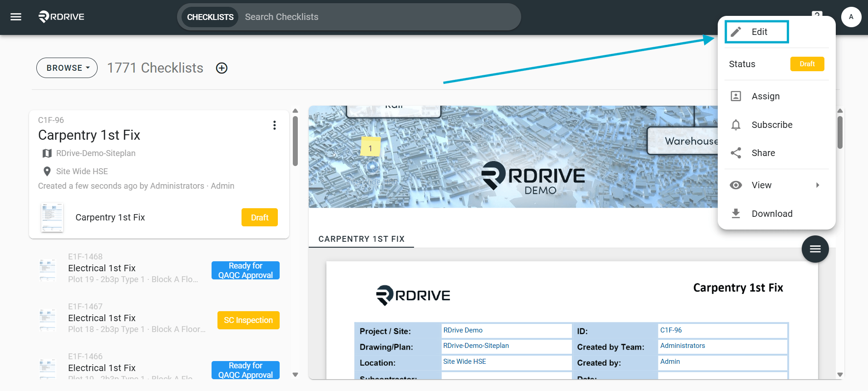Click Administrators team field value
This screenshot has height=391, width=868.
click(722, 346)
